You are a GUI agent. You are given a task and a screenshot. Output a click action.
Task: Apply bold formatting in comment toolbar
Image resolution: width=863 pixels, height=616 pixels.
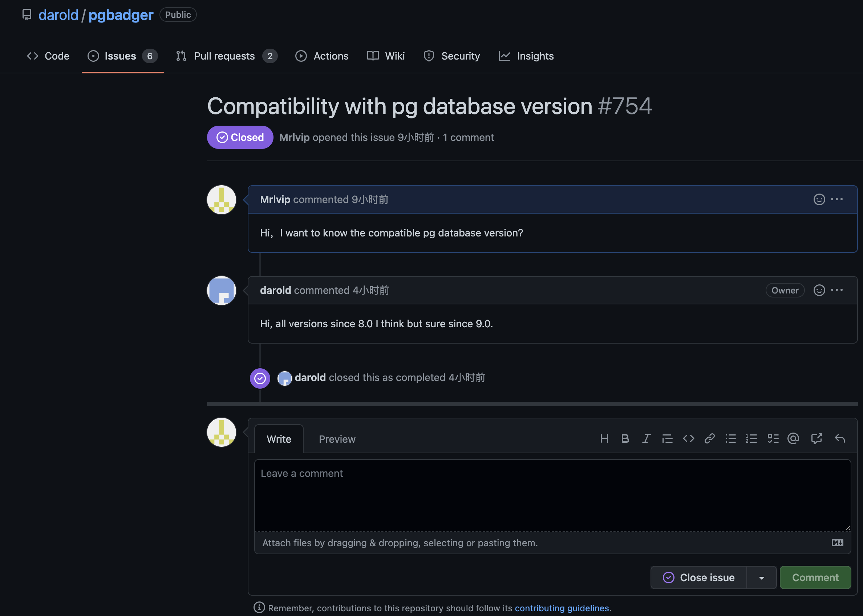[625, 439]
